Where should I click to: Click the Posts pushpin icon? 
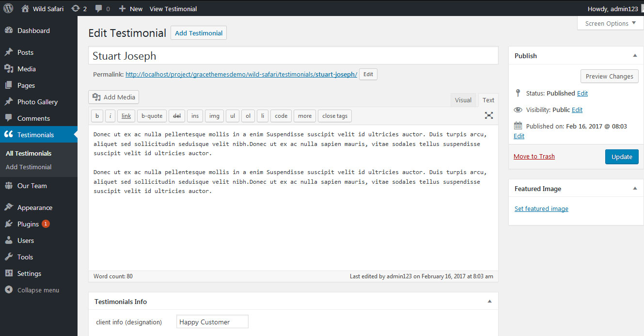tap(9, 52)
